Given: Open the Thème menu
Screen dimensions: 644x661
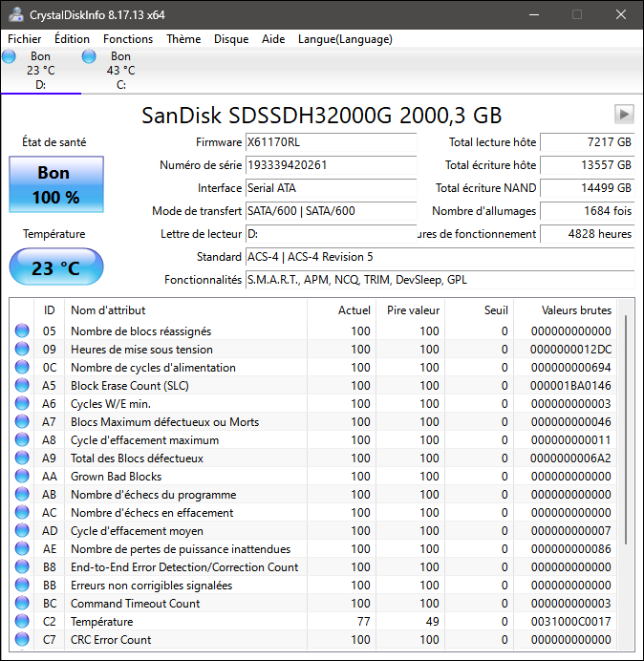Looking at the screenshot, I should [x=183, y=39].
